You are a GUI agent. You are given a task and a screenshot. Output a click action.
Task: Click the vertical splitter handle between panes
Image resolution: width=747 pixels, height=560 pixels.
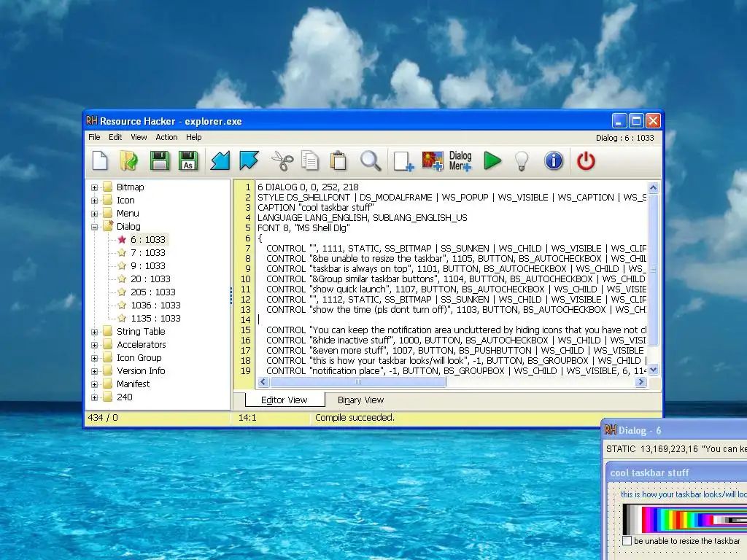coord(231,295)
